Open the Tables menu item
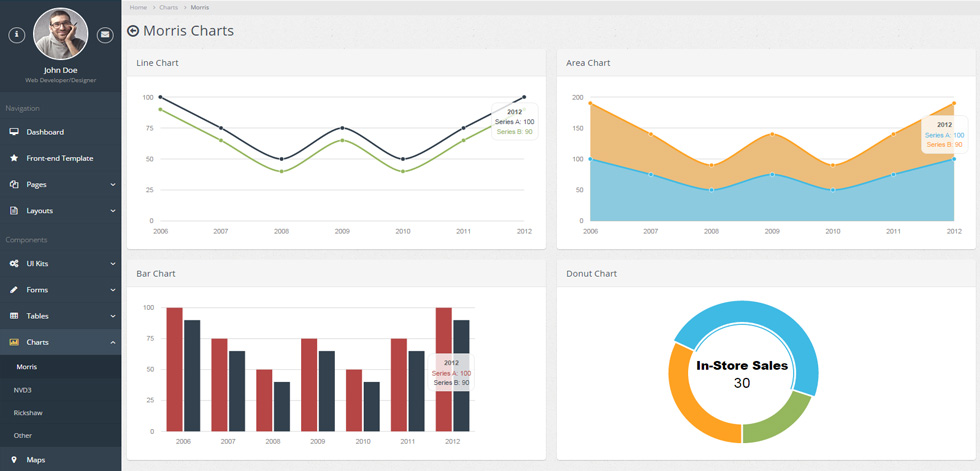980x471 pixels. click(x=61, y=316)
